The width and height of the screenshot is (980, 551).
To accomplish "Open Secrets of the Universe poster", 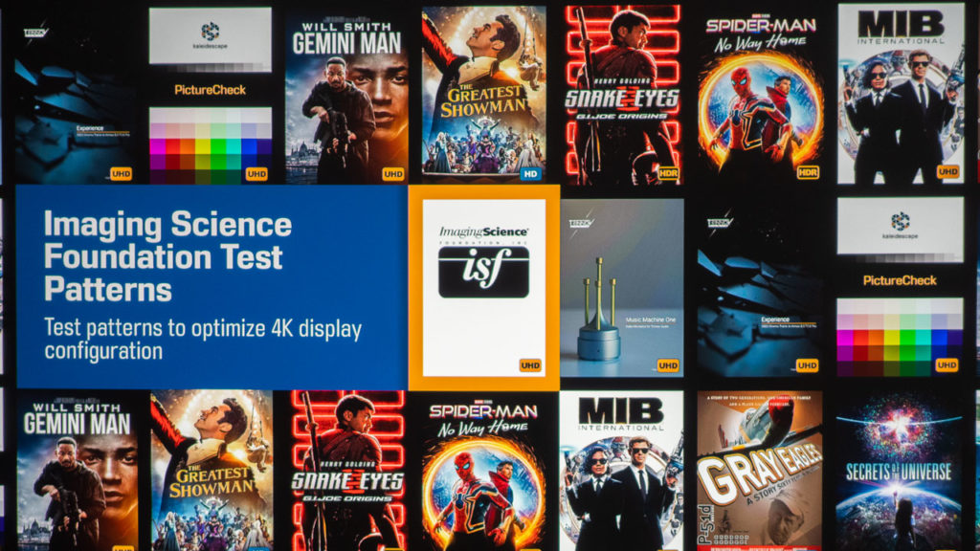I will 899,471.
